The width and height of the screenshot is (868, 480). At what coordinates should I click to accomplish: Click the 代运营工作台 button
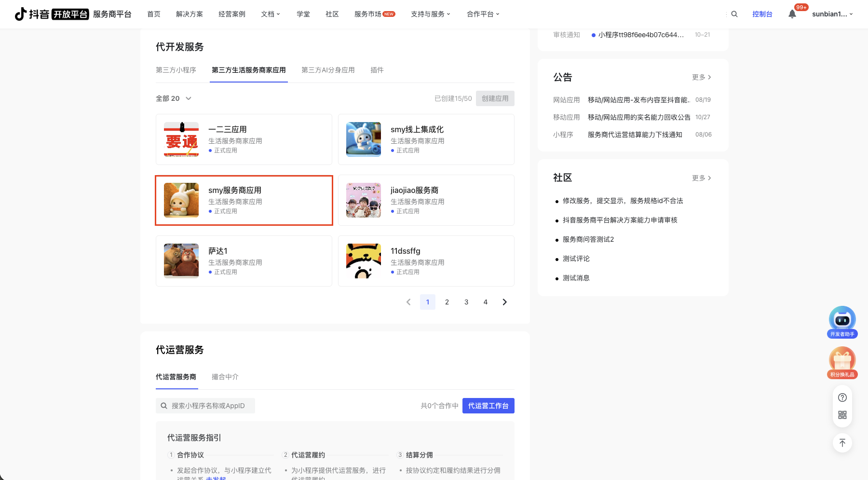point(488,406)
